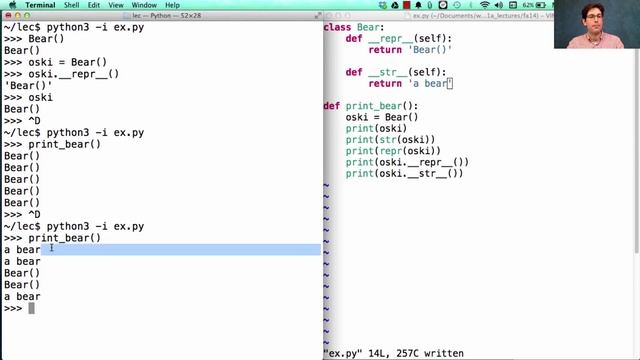
Task: Minimize the Terminal window with yellow button
Action: pos(18,16)
